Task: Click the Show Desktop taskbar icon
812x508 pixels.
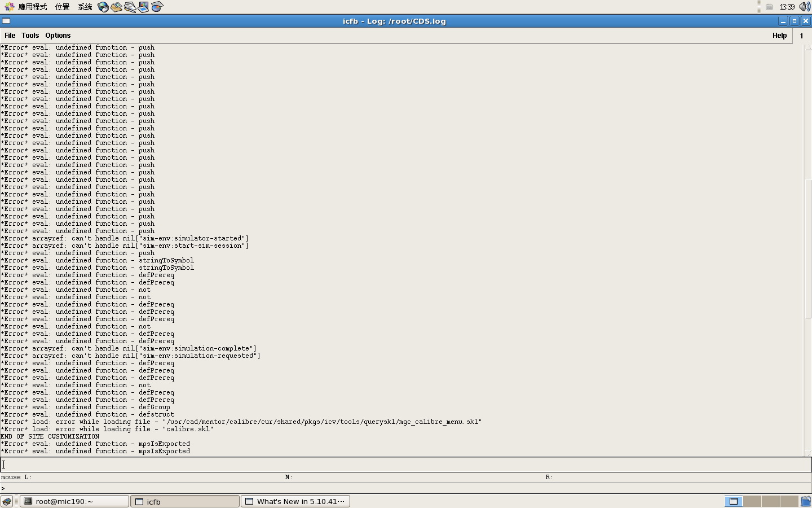Action: 7,501
